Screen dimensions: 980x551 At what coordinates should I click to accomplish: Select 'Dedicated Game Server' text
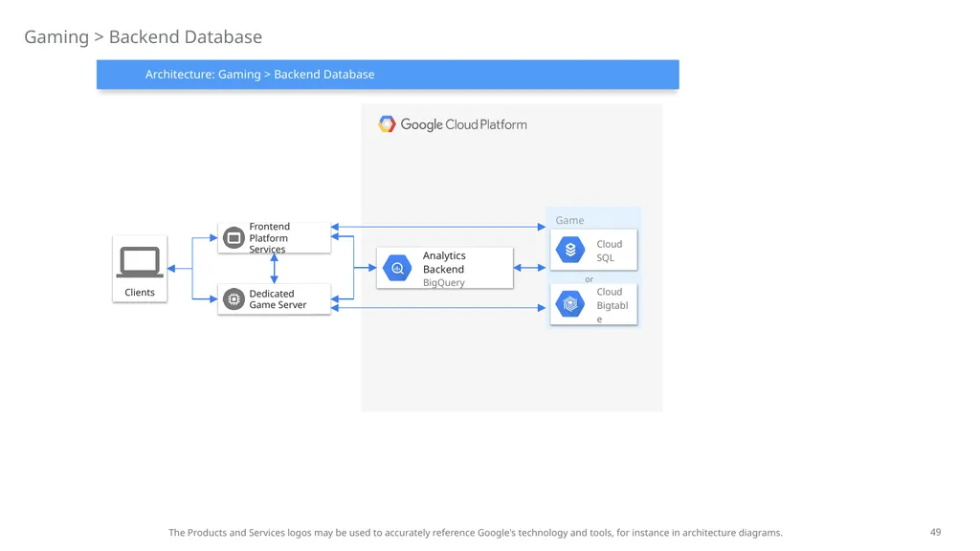[x=278, y=299]
